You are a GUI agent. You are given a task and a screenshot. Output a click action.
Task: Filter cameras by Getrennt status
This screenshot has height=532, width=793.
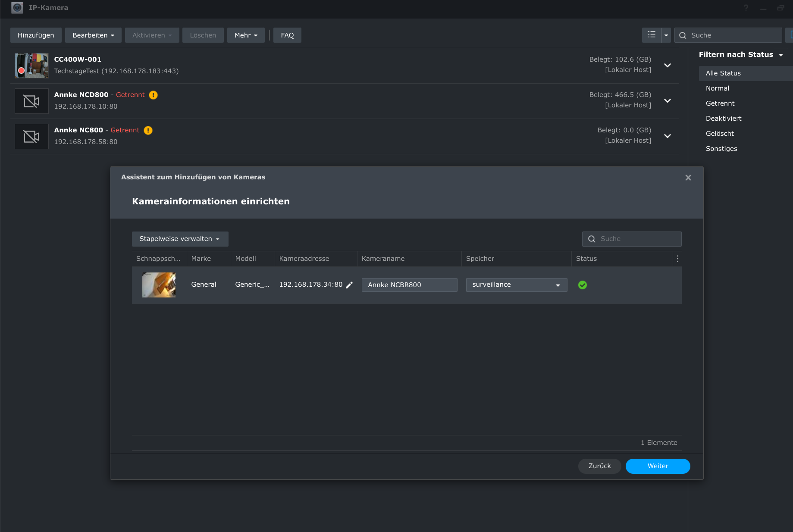[x=720, y=103]
